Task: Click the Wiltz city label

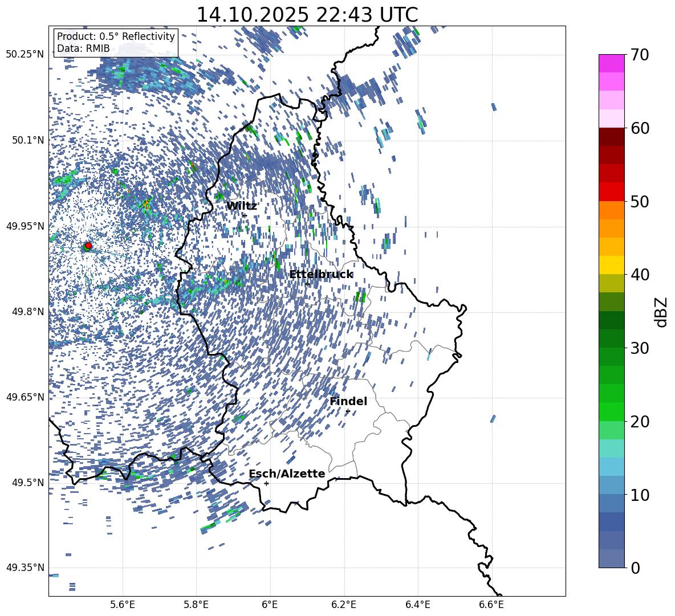Action: coord(242,206)
